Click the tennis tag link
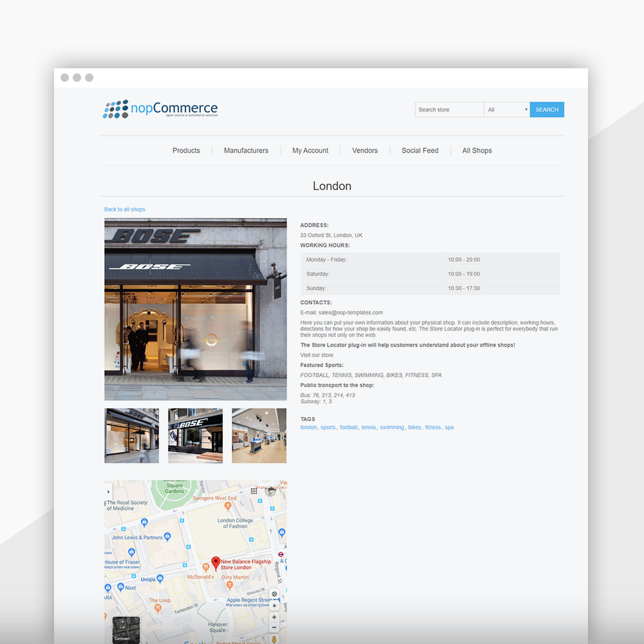This screenshot has width=644, height=644. 368,427
